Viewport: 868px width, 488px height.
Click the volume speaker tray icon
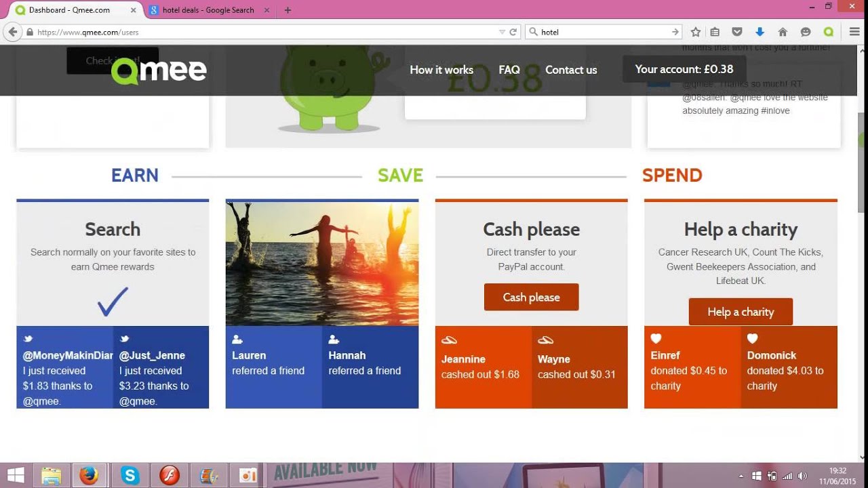pyautogui.click(x=804, y=476)
